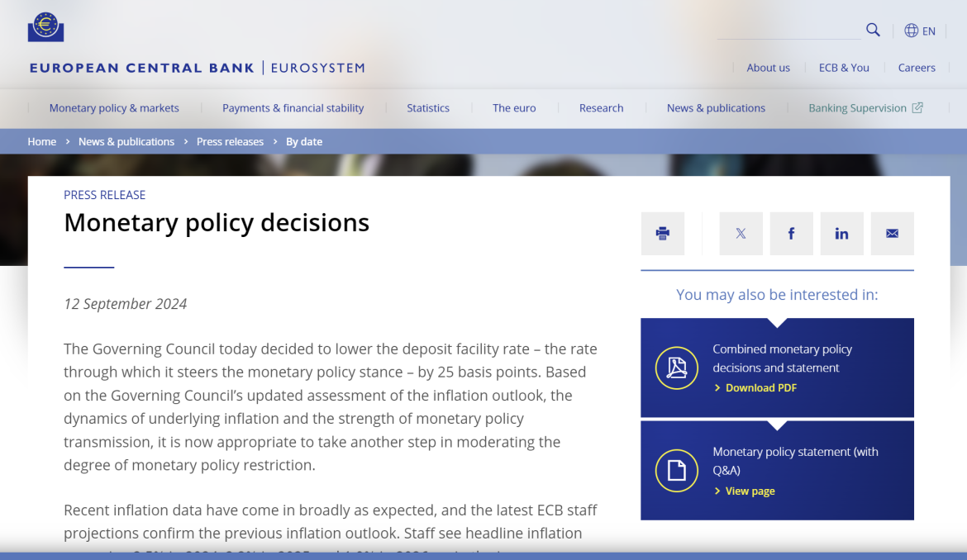This screenshot has height=560, width=967.
Task: Click the ECB euro logo
Action: tap(45, 27)
